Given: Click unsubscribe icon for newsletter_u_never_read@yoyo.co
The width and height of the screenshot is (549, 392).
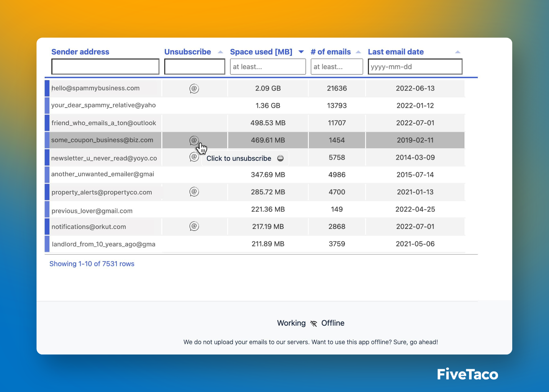Looking at the screenshot, I should 194,157.
